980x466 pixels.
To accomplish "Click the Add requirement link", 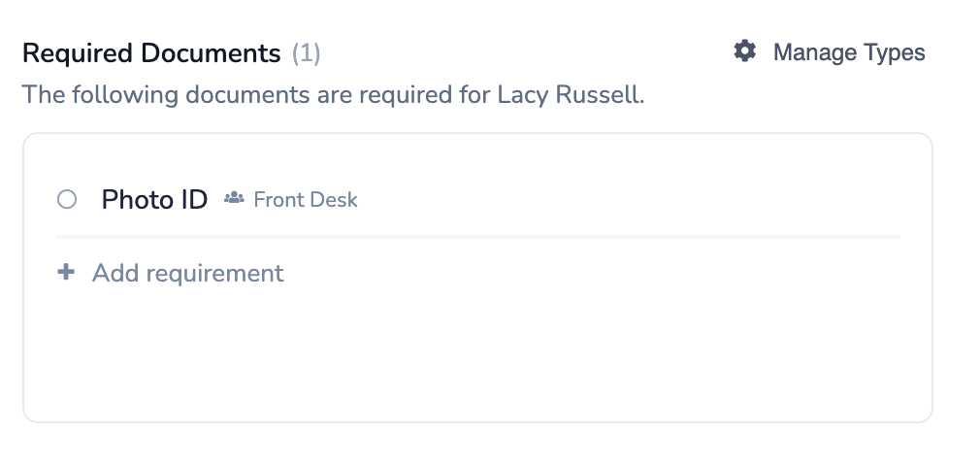I will coord(187,273).
